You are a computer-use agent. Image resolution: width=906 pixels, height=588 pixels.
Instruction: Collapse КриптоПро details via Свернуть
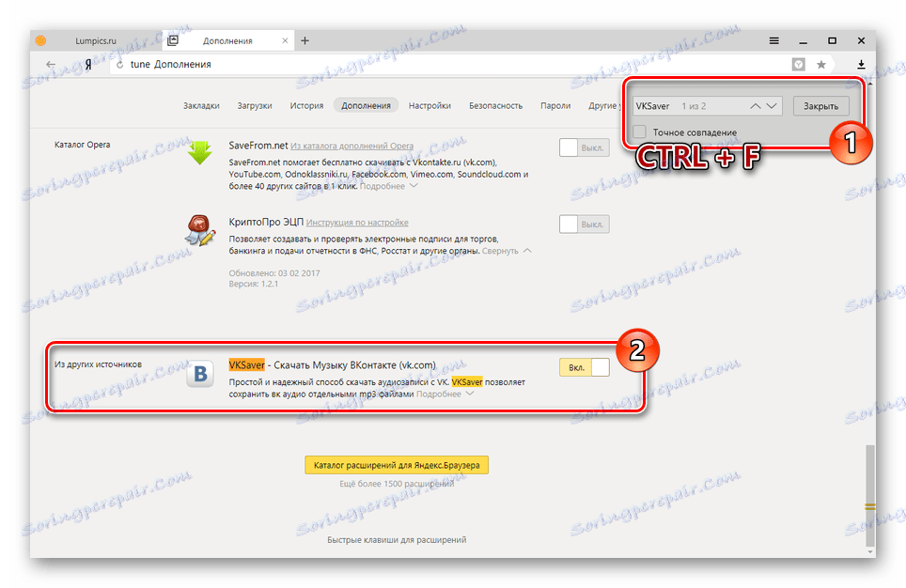click(507, 251)
